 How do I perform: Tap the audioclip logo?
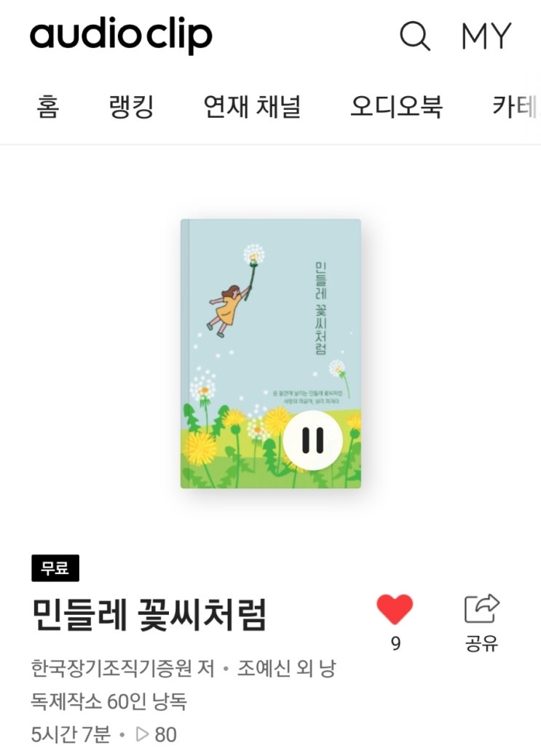[121, 35]
